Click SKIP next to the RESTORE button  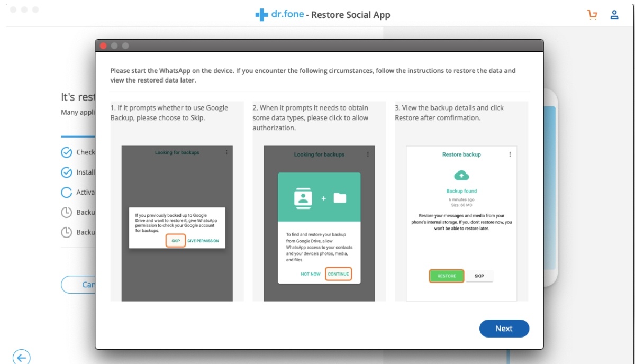pyautogui.click(x=479, y=276)
